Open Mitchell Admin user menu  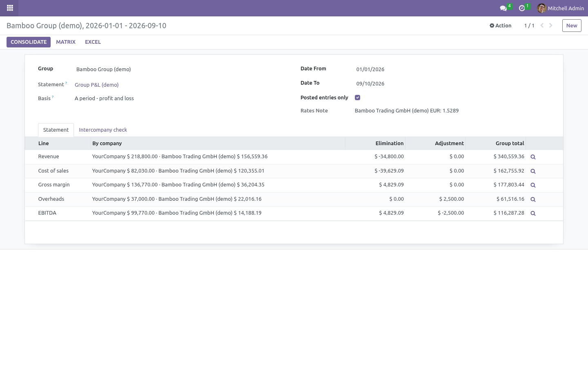click(560, 8)
